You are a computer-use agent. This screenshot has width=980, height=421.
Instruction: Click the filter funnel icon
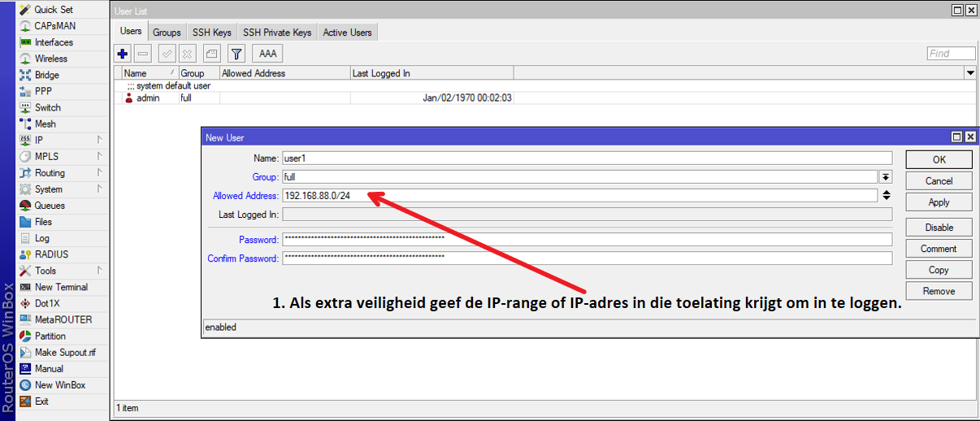coord(236,54)
